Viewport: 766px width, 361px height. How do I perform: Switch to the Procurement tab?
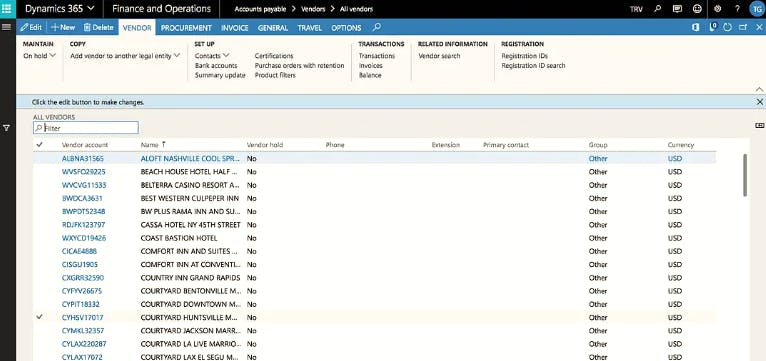[186, 28]
